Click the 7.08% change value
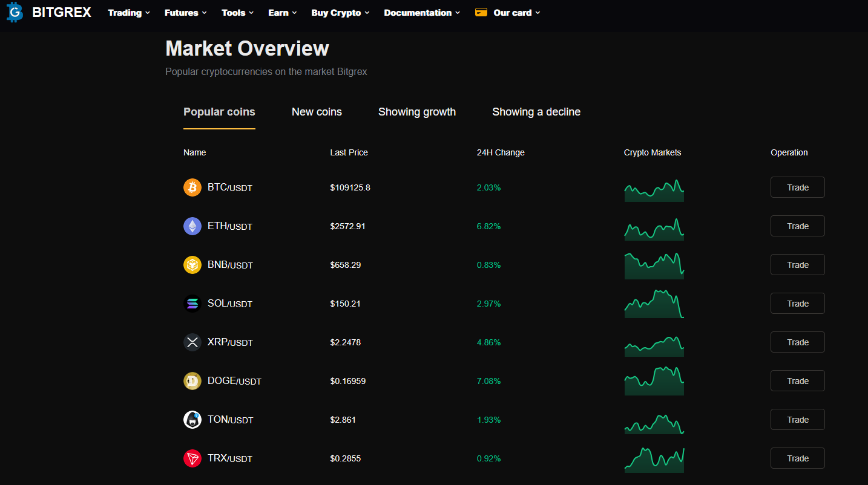 488,381
